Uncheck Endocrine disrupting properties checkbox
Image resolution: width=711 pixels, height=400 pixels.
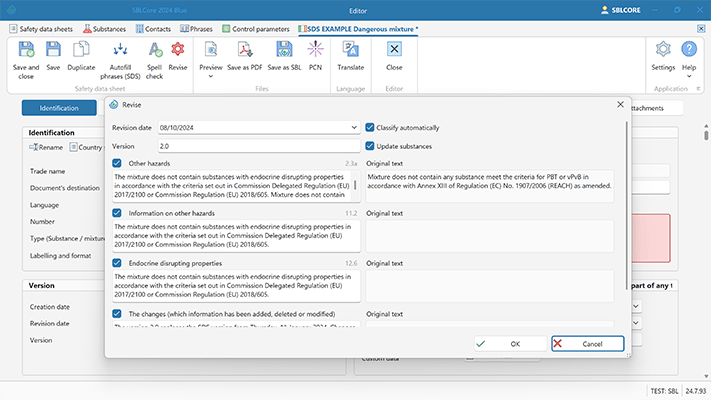(x=117, y=263)
